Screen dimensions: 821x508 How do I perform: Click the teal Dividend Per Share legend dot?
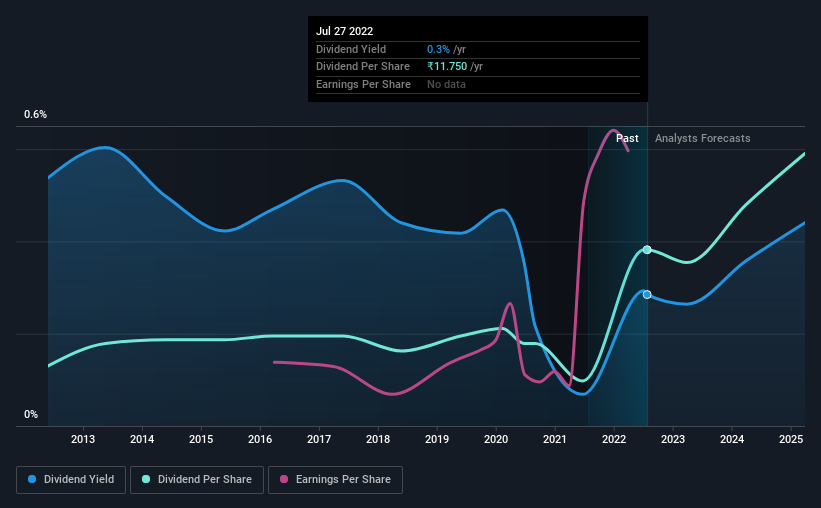click(146, 479)
